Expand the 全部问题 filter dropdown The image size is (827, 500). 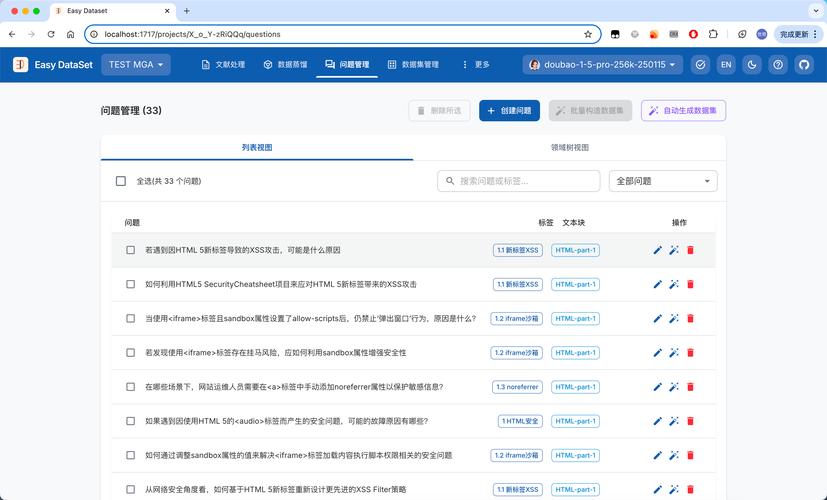[x=663, y=181]
